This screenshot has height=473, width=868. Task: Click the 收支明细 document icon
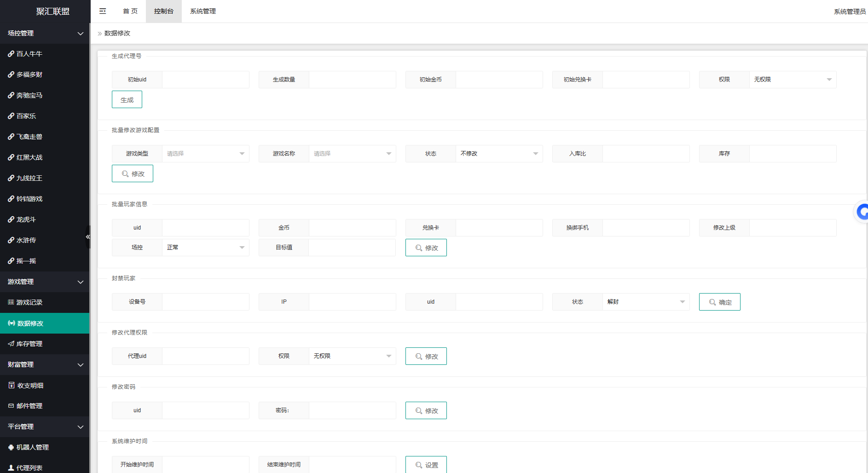(12, 385)
